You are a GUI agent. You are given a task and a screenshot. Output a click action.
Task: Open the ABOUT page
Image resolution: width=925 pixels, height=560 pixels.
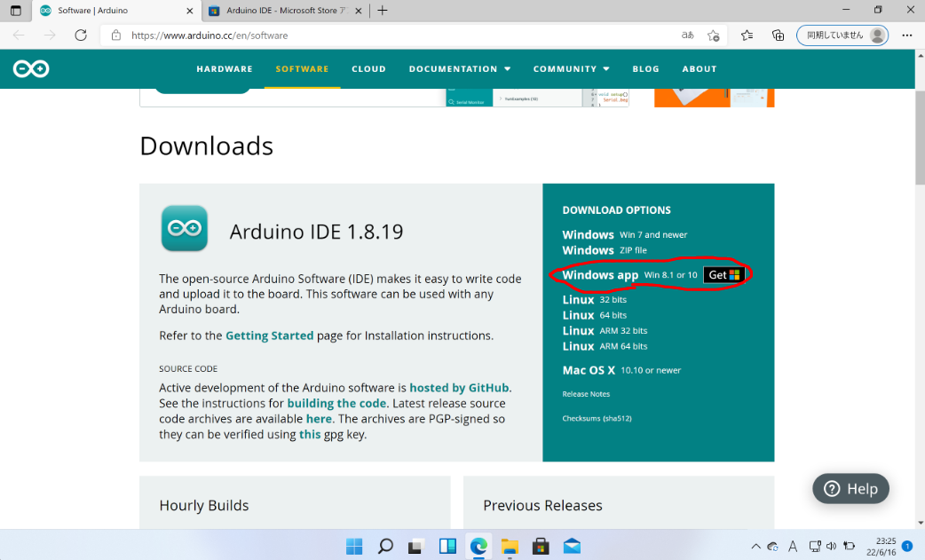click(700, 69)
